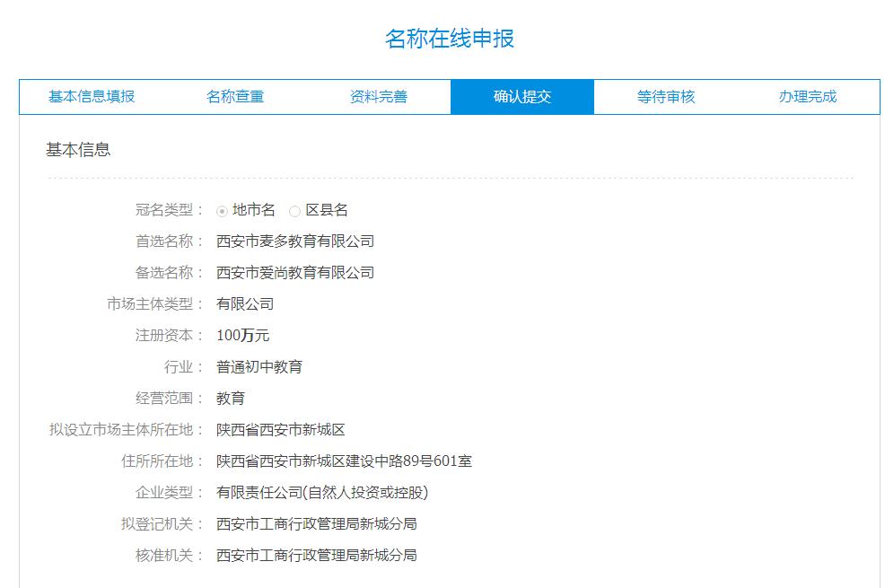885x588 pixels.
Task: Click the 经营范围 field label
Action: [168, 399]
